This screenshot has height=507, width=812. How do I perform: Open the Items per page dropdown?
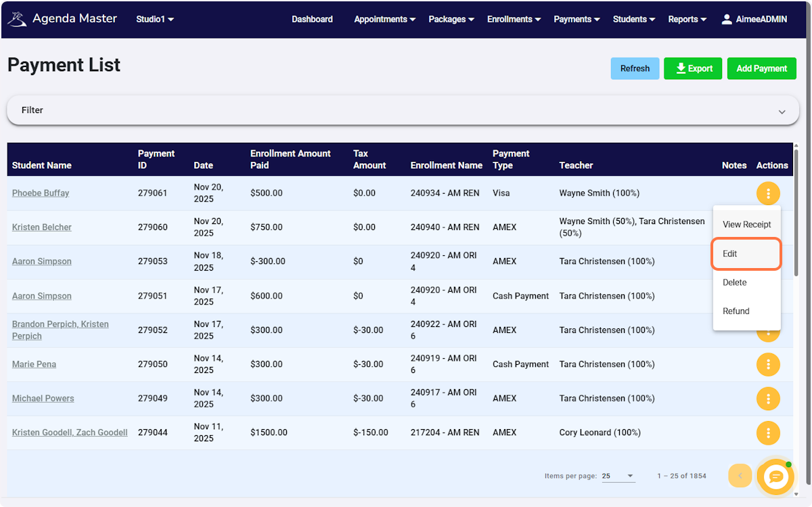[x=618, y=477]
